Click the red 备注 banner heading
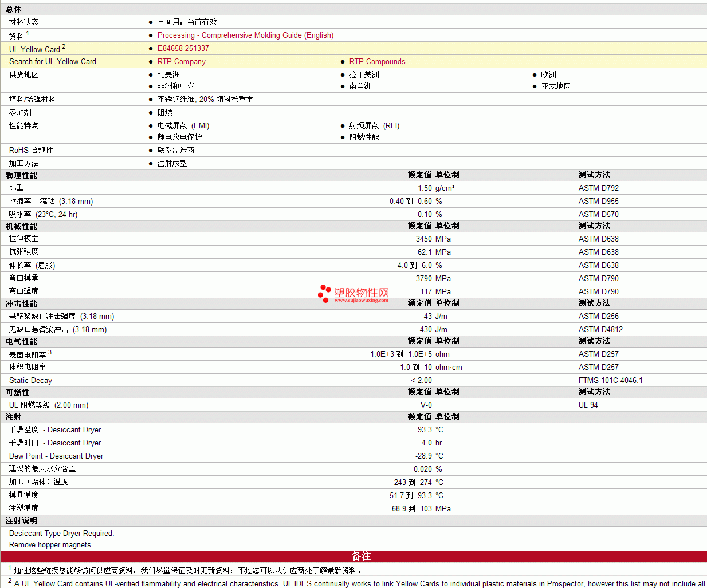 coord(361,556)
